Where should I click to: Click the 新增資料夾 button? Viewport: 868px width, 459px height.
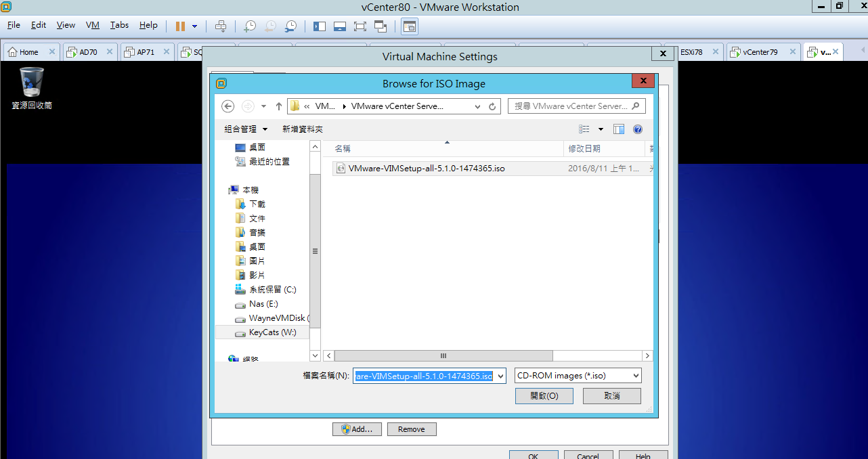[x=303, y=129]
